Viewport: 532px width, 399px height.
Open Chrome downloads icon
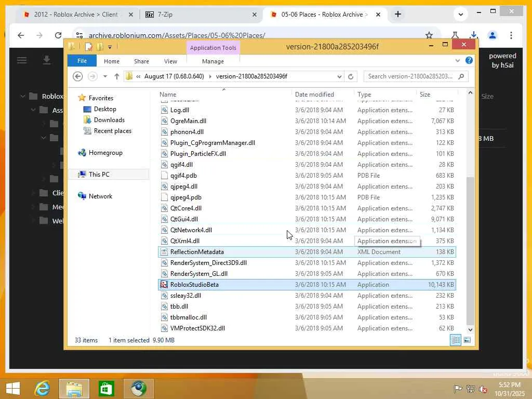coord(474,35)
